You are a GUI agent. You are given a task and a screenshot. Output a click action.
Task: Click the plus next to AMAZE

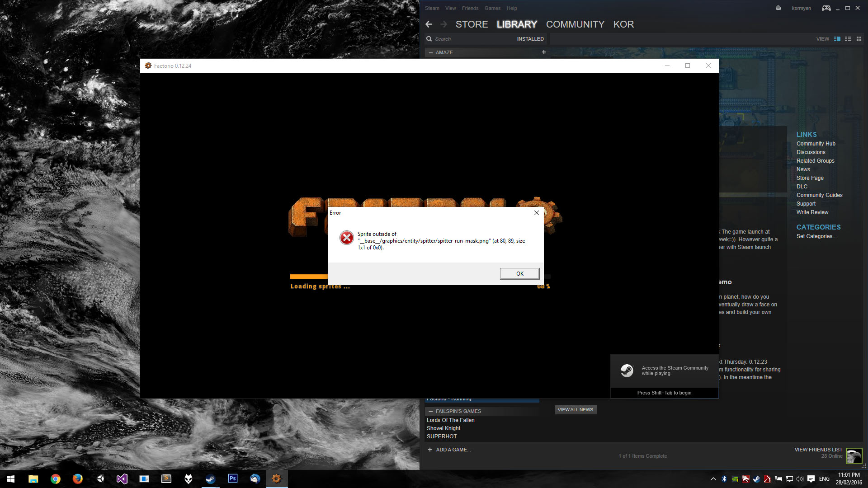tap(544, 52)
